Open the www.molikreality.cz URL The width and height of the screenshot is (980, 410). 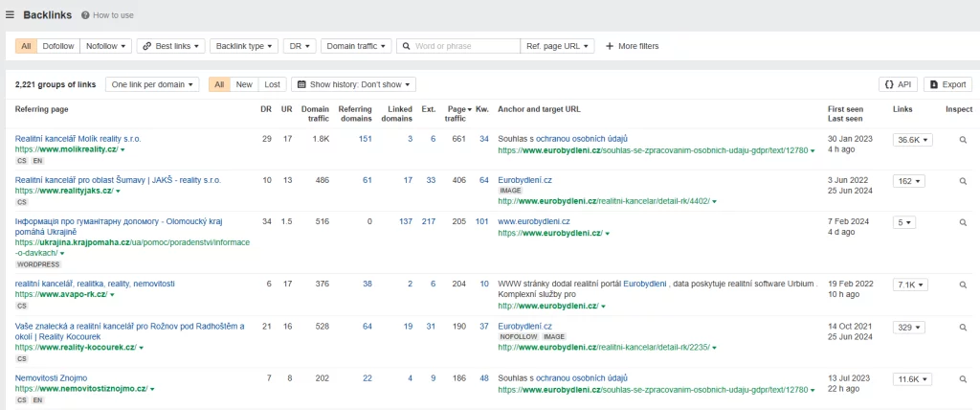pos(67,150)
